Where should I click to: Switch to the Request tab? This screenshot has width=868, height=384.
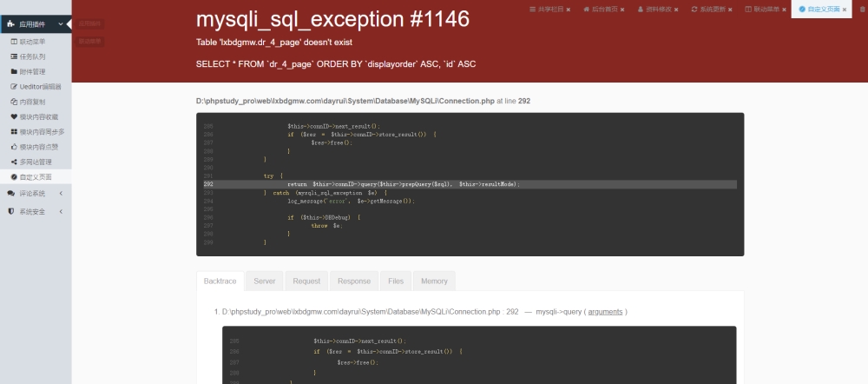coord(306,281)
